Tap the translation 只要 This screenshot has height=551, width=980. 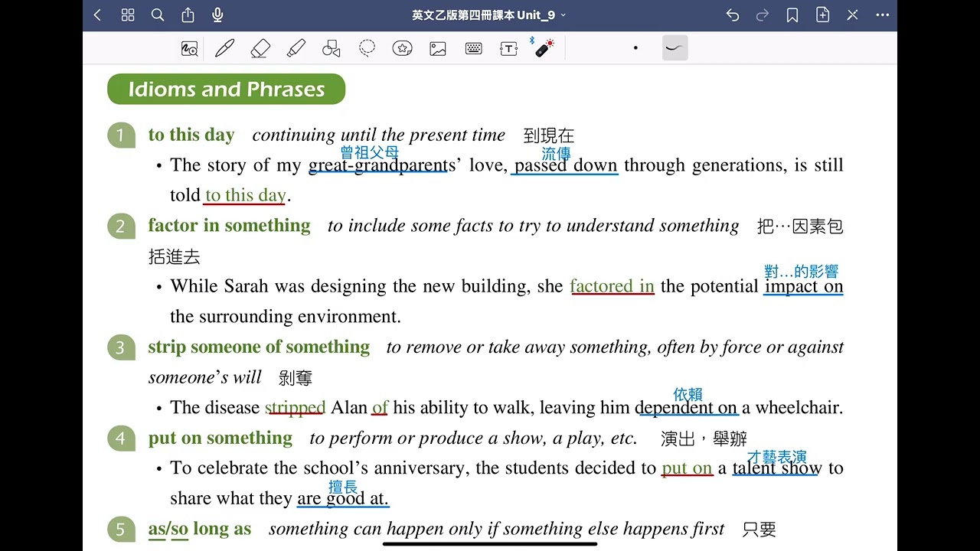point(759,530)
